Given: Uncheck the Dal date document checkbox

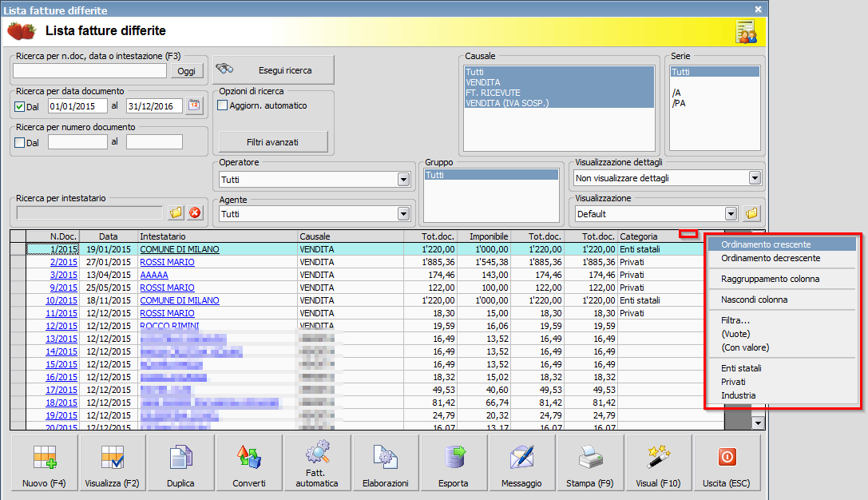Looking at the screenshot, I should click(x=20, y=106).
